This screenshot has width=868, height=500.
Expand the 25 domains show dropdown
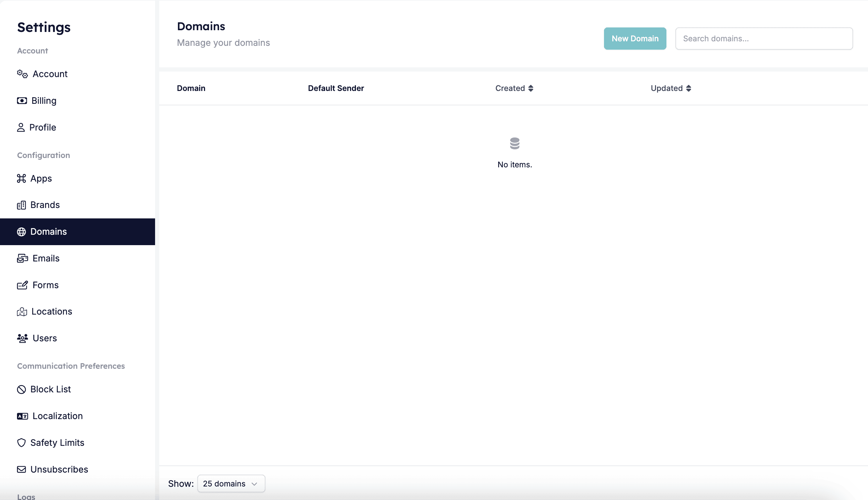coord(231,484)
